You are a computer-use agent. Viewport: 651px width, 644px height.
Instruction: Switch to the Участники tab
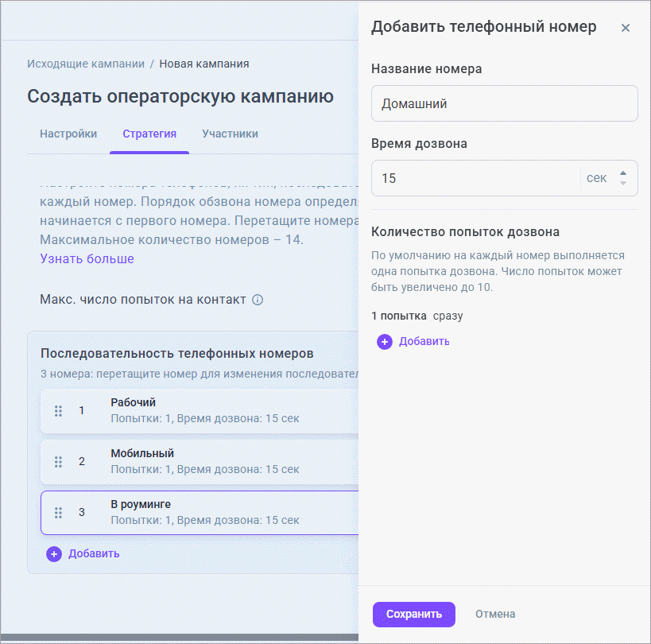click(230, 134)
